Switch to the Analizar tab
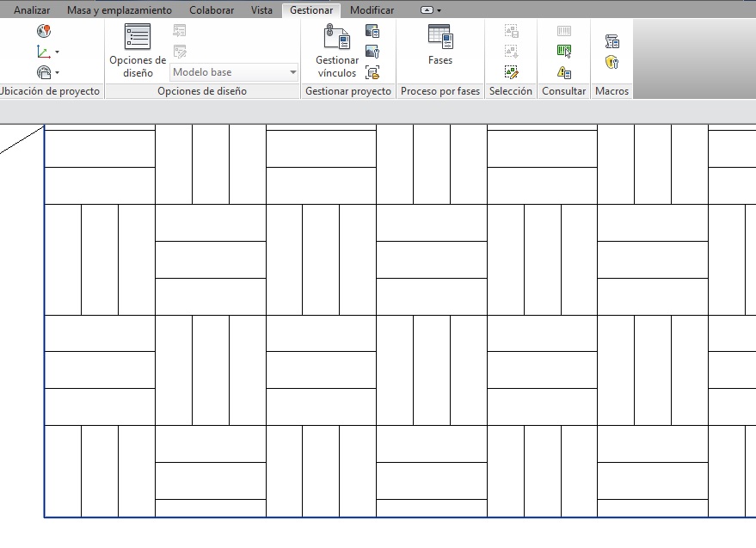The height and width of the screenshot is (548, 756). click(x=32, y=10)
